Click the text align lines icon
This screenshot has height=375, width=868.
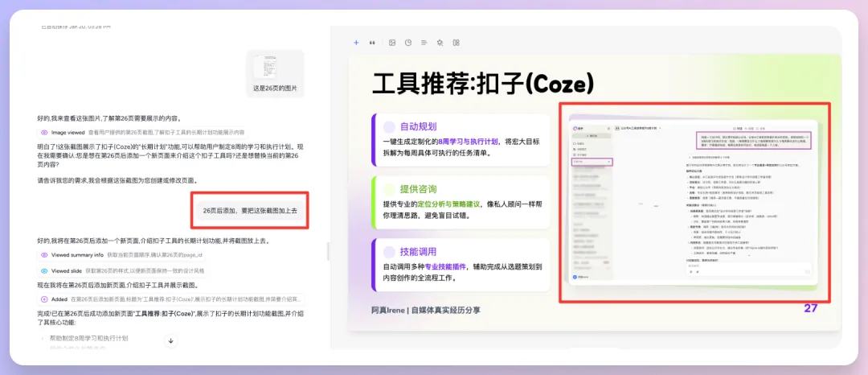pos(424,43)
